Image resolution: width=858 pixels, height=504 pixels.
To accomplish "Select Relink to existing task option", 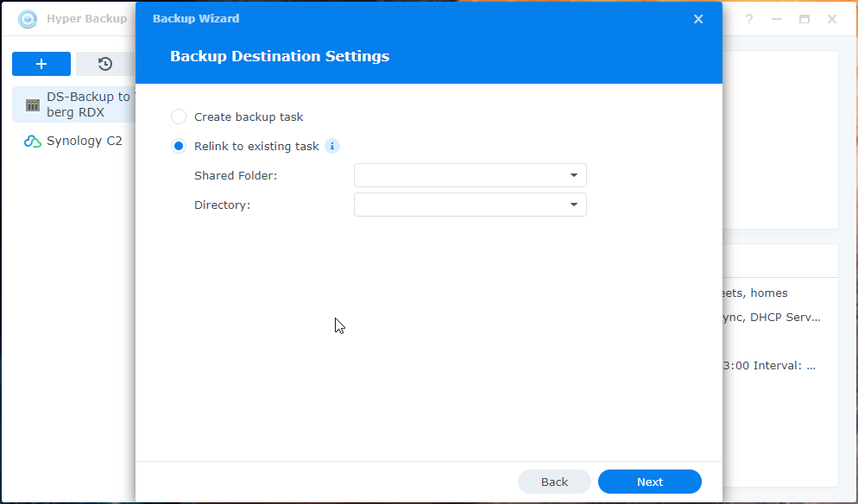I will 179,146.
